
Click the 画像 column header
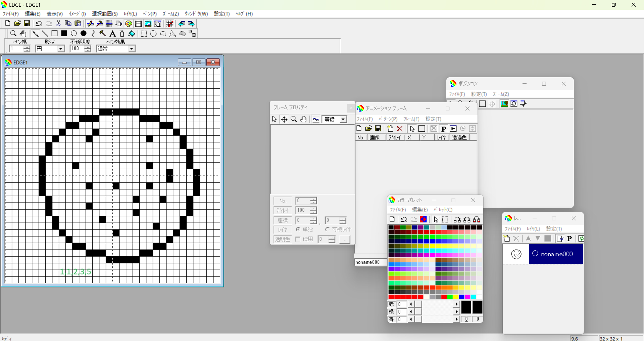coord(375,137)
